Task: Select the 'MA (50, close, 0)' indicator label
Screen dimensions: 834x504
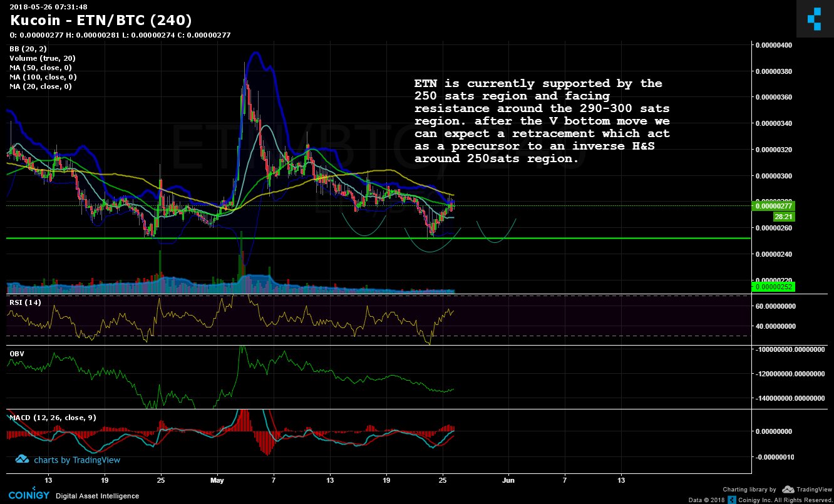Action: [41, 68]
